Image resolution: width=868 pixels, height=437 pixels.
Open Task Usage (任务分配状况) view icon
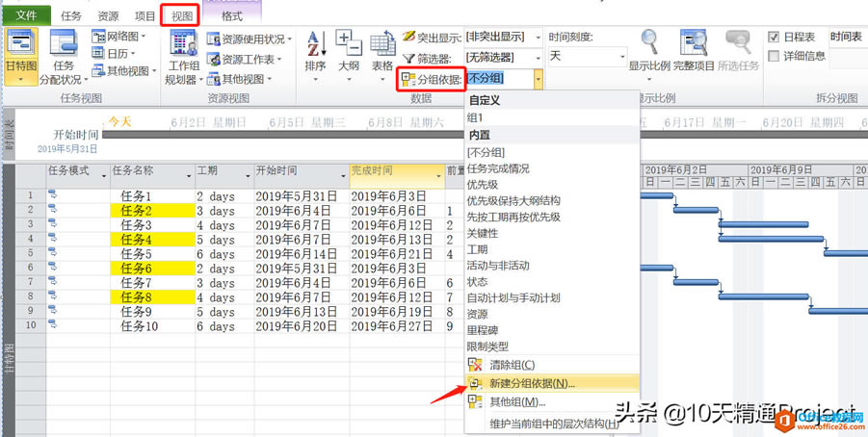pyautogui.click(x=63, y=43)
